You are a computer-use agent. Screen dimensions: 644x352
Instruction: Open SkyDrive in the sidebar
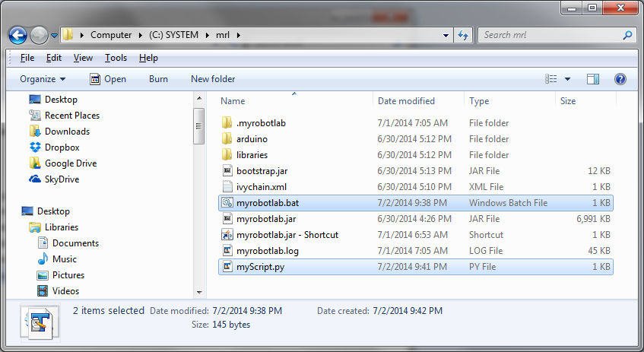point(54,179)
